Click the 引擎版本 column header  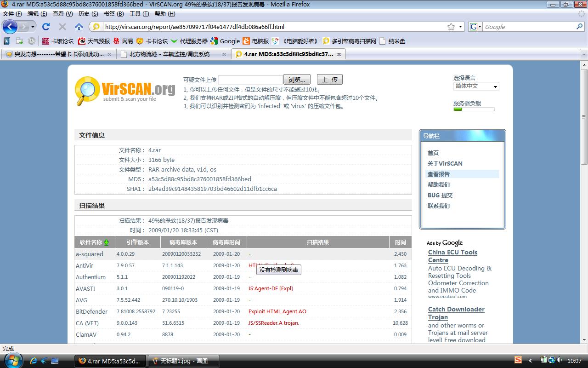coord(138,242)
